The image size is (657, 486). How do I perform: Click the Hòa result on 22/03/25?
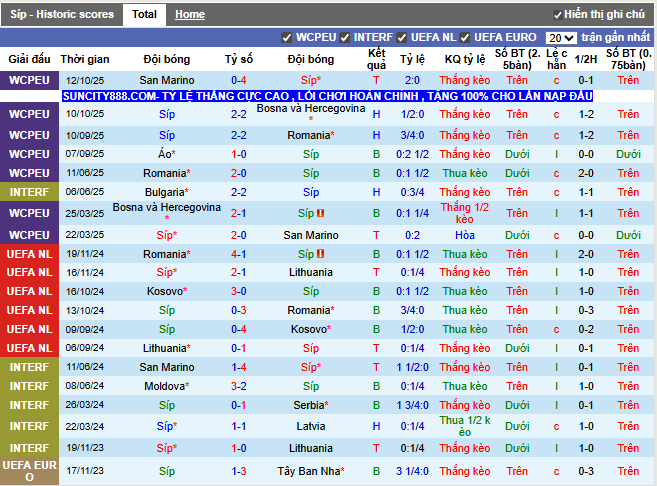pyautogui.click(x=465, y=235)
